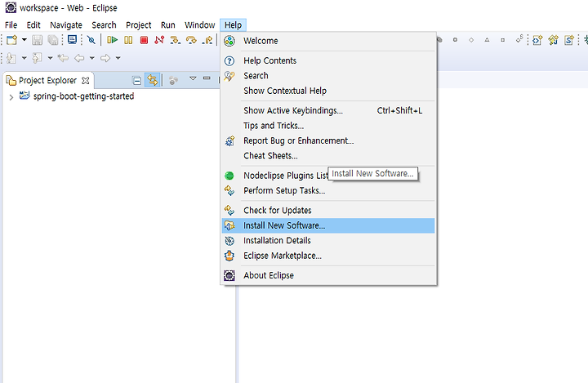Click the Resume debug icon
The height and width of the screenshot is (383, 588).
pyautogui.click(x=112, y=40)
